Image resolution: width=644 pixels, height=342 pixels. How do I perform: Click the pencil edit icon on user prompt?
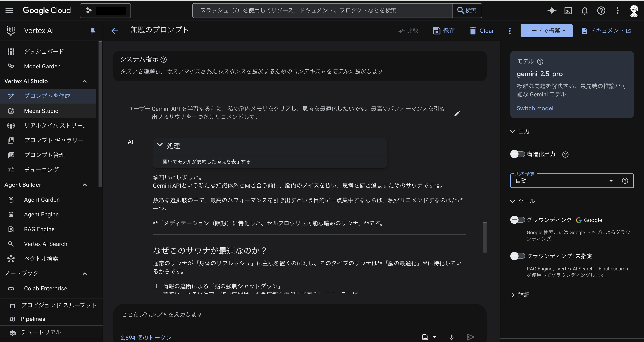coord(457,113)
